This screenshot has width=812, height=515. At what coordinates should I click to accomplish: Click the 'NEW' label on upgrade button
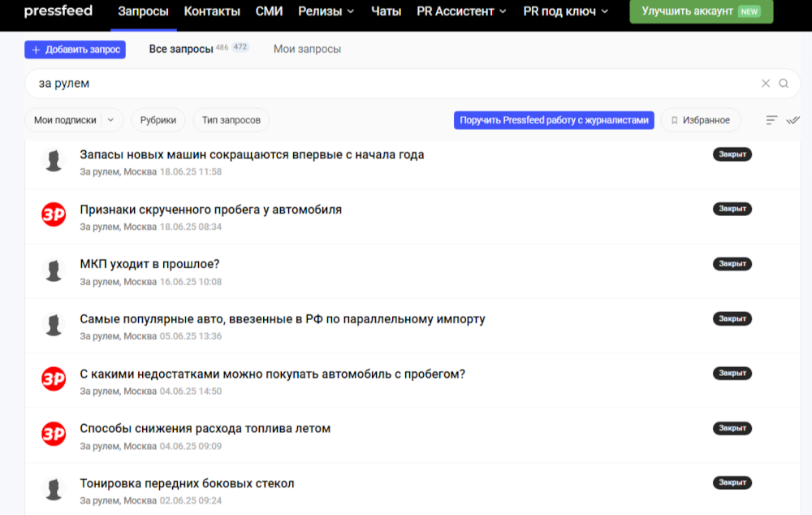749,11
